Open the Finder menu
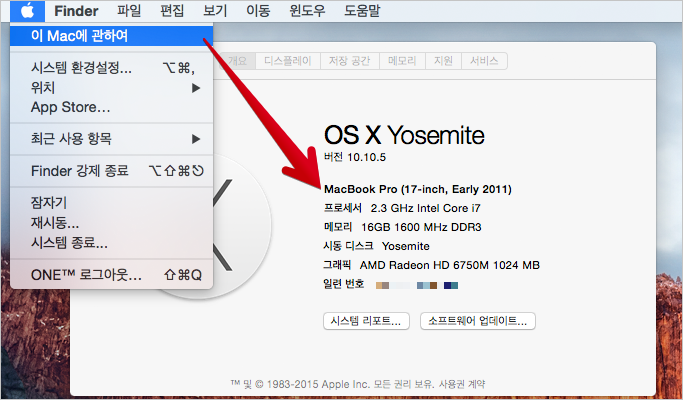The image size is (683, 400). coord(76,11)
